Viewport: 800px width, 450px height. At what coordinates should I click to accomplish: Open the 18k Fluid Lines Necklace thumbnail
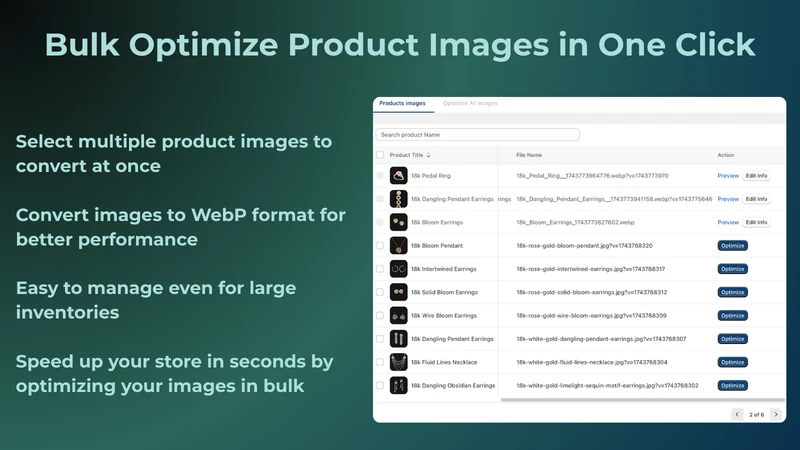pos(398,362)
